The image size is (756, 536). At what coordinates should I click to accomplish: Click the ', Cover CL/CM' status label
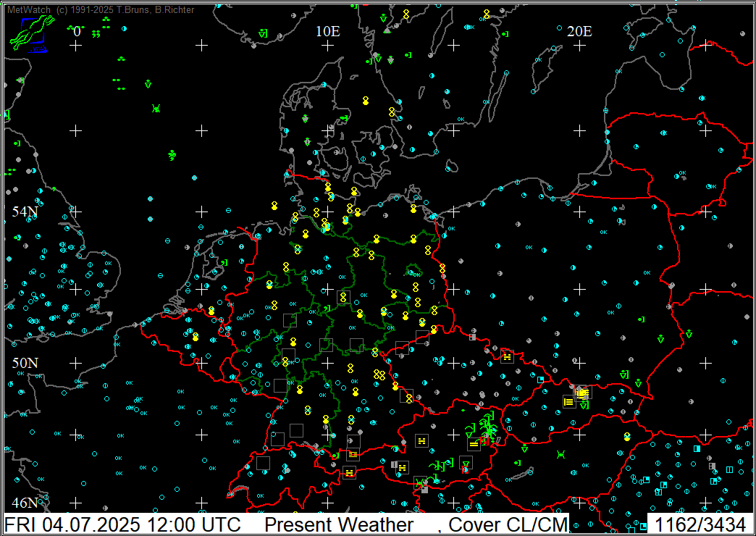tap(502, 524)
